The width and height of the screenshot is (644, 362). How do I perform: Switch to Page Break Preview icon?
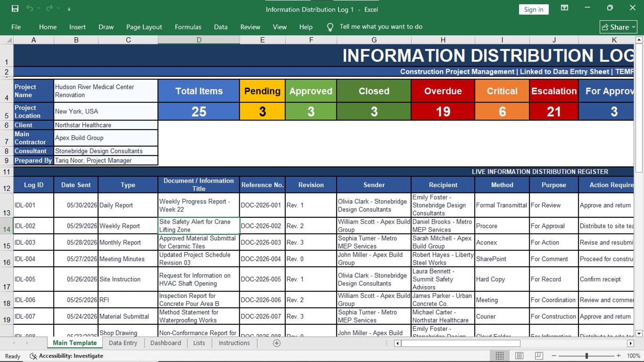click(x=539, y=356)
